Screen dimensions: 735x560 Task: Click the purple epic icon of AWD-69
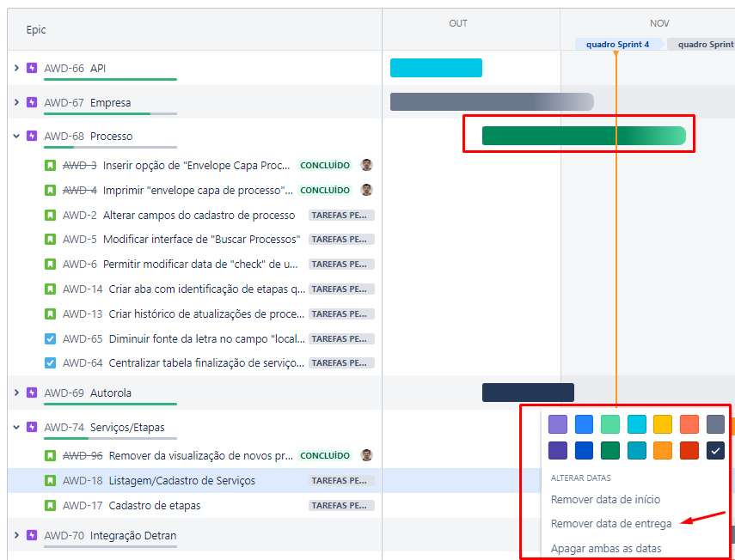(x=32, y=393)
